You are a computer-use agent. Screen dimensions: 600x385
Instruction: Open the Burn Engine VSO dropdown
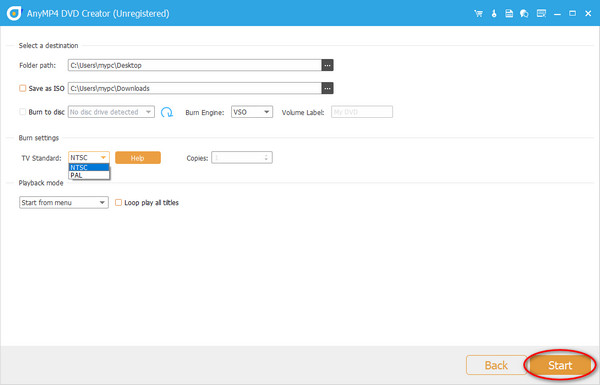pyautogui.click(x=252, y=112)
